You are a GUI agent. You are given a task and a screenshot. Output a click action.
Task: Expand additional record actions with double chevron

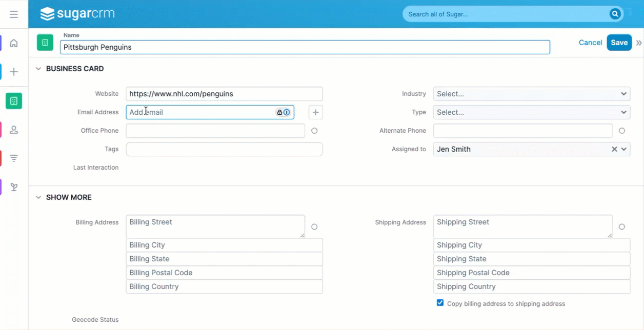[638, 43]
